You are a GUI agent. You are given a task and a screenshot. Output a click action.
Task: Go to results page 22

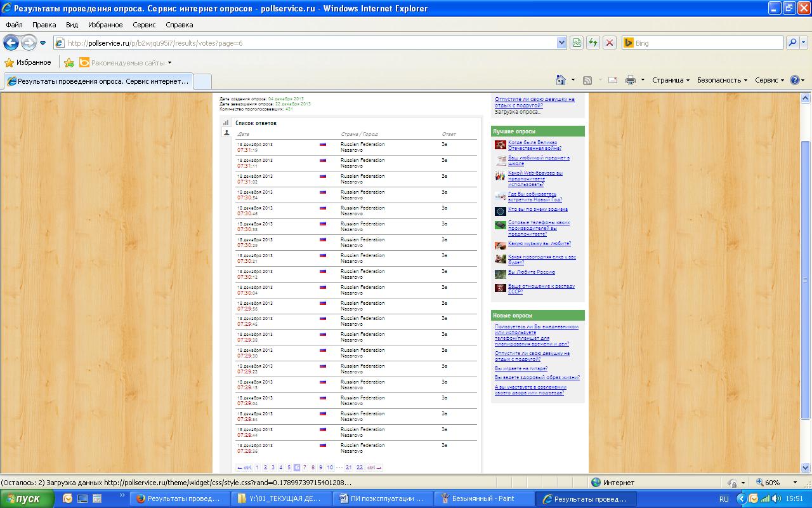coord(360,467)
